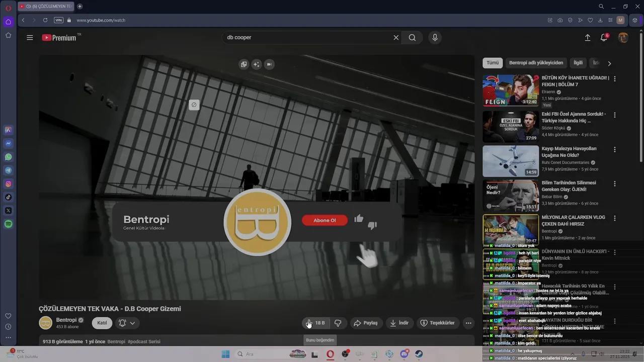This screenshot has height=362, width=644.
Task: Open Aria AI in Opera sidebar
Action: pos(8,130)
